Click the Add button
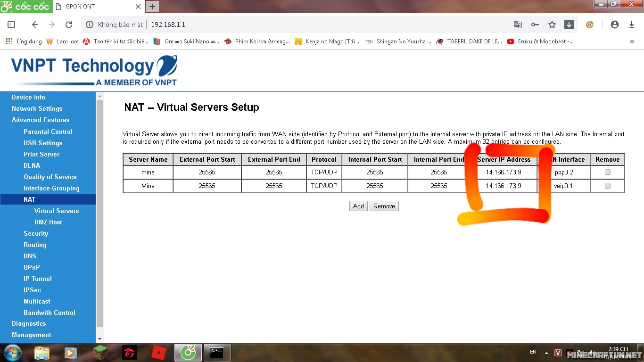 [x=358, y=206]
